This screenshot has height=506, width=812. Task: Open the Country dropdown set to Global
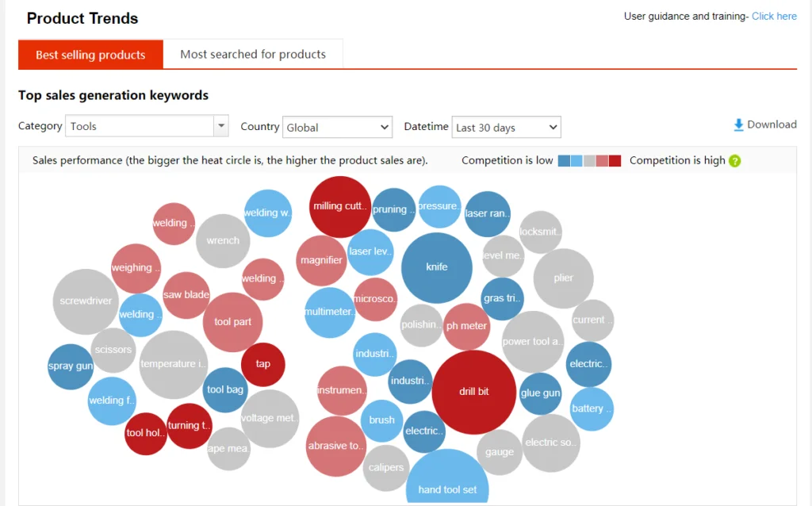pyautogui.click(x=337, y=127)
